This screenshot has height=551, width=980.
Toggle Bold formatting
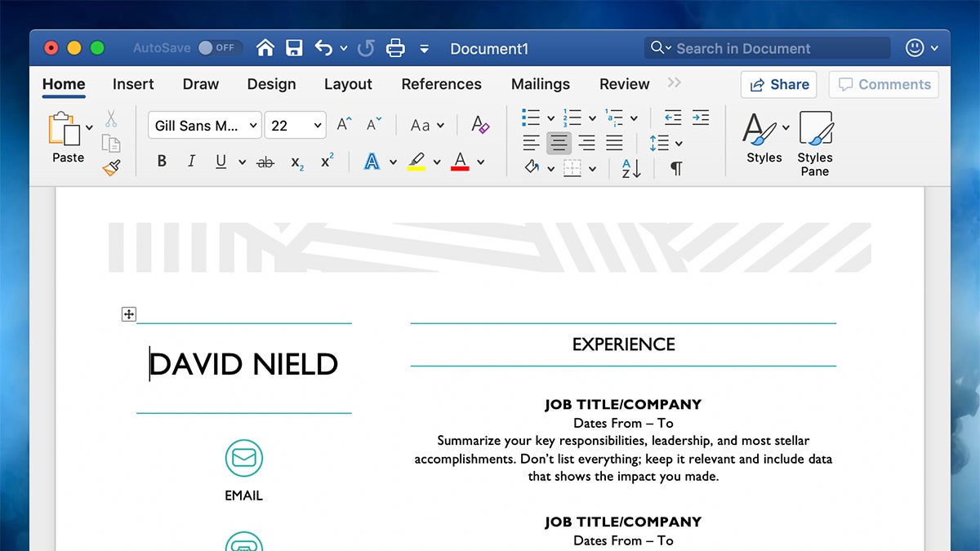(x=162, y=162)
